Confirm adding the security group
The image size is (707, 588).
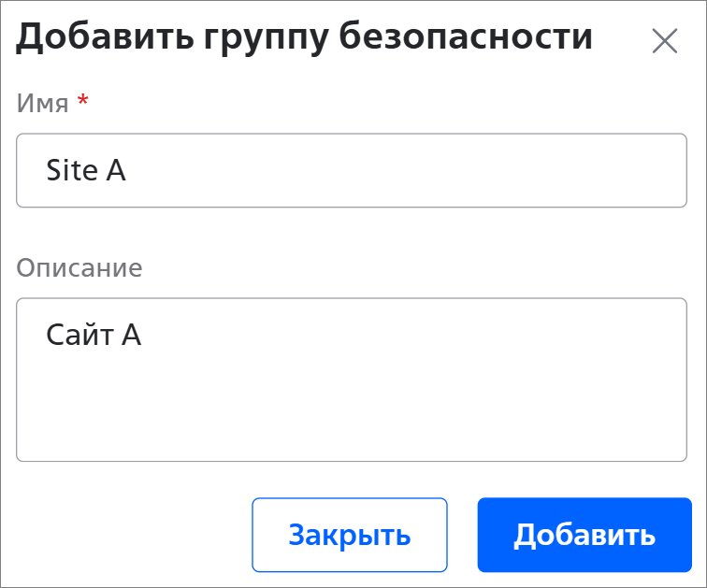pos(584,535)
